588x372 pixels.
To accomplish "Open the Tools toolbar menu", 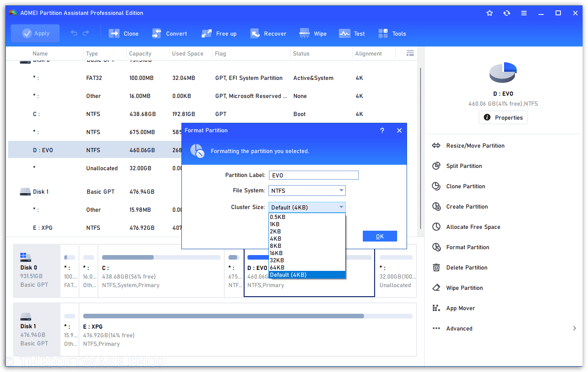I will click(x=392, y=33).
